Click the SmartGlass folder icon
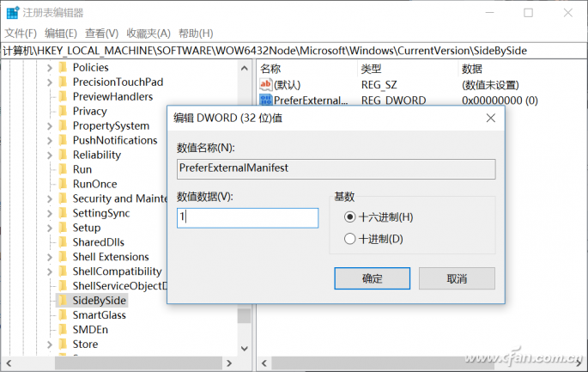588x372 pixels. tap(63, 315)
